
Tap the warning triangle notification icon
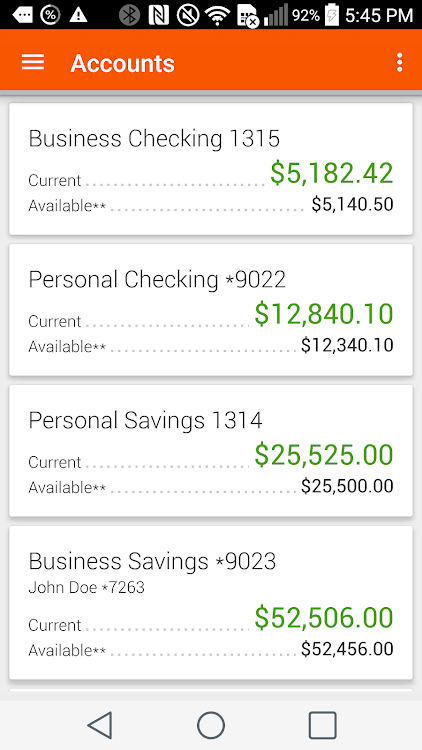pos(78,15)
